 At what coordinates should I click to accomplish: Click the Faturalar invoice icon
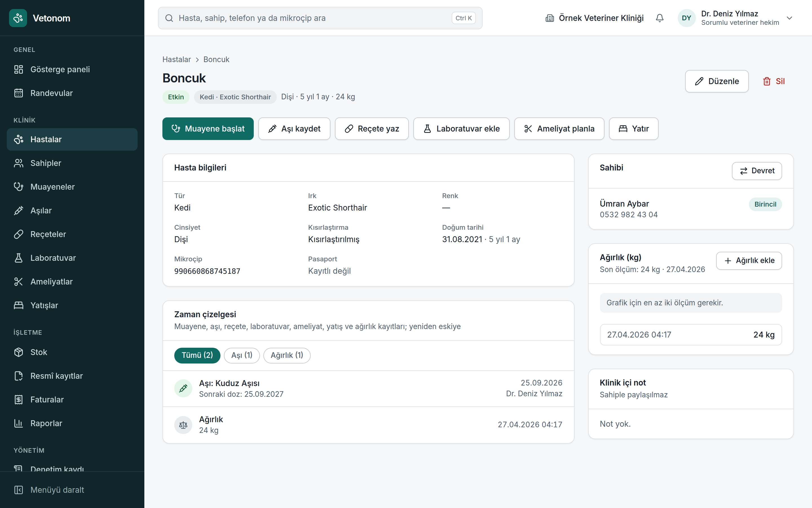[x=18, y=399]
